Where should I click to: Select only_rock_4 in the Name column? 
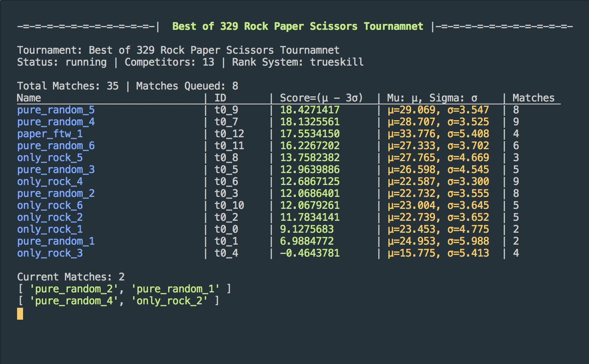coord(50,182)
